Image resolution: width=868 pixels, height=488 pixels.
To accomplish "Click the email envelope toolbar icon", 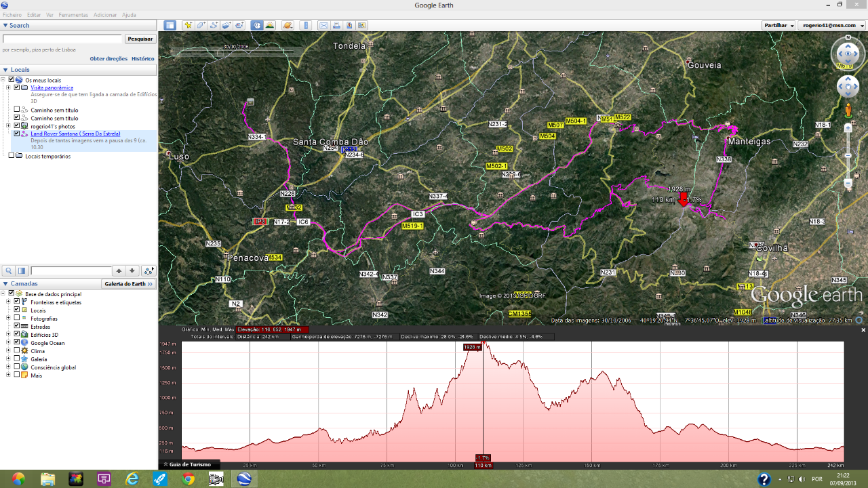I will click(x=323, y=26).
